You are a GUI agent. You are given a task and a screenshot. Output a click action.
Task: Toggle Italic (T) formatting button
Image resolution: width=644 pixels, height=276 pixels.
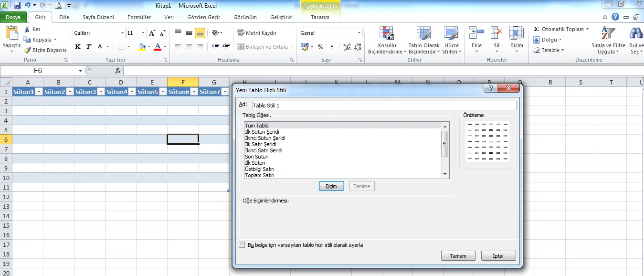point(89,47)
